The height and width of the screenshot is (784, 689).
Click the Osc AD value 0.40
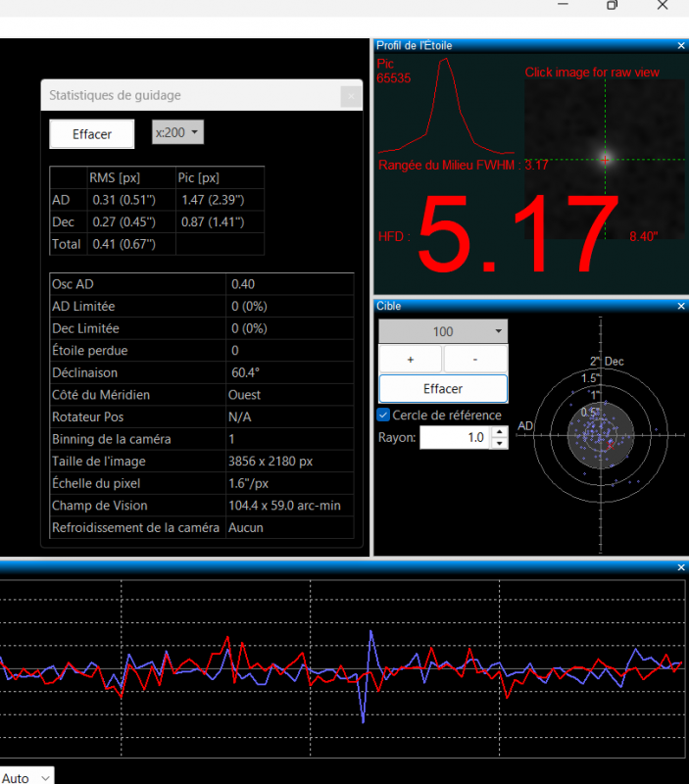click(x=243, y=284)
